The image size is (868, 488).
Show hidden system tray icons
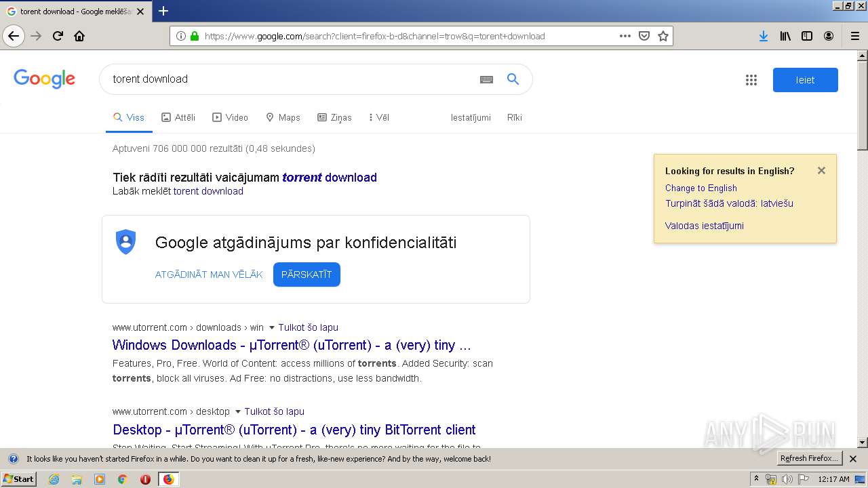tap(756, 479)
